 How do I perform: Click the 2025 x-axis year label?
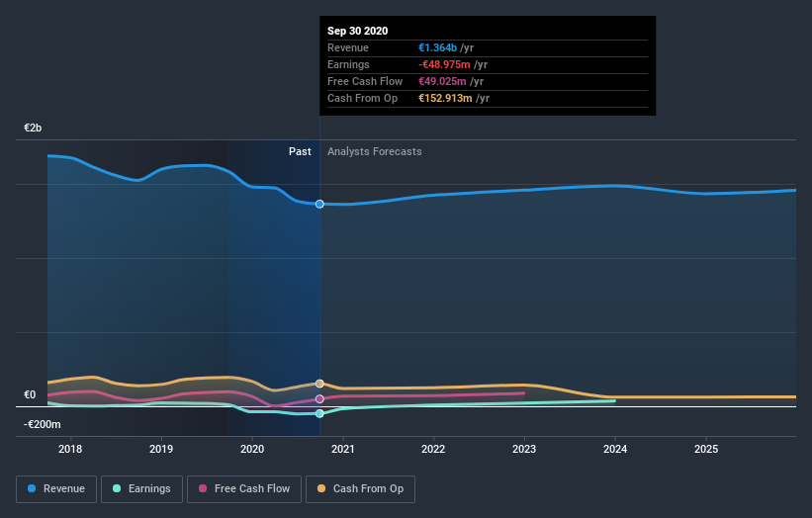point(706,449)
